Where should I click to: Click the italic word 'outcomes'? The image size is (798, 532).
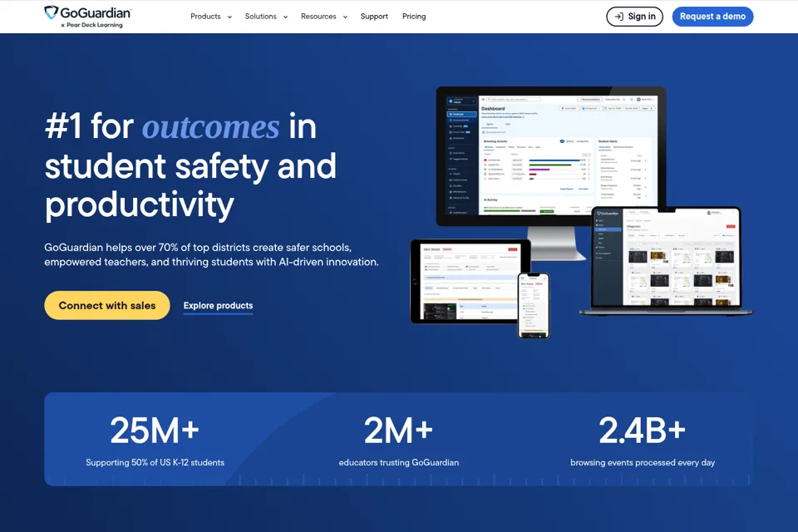click(x=210, y=126)
